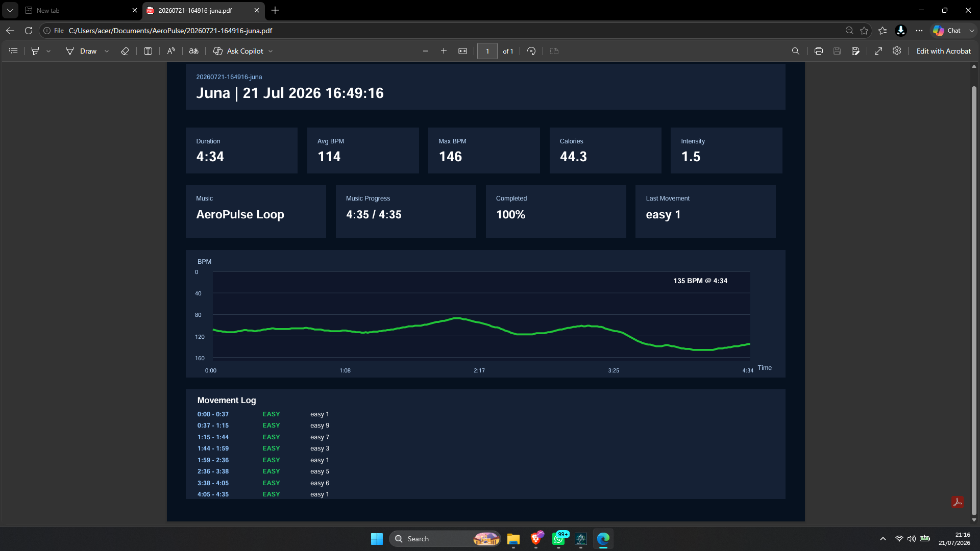Viewport: 980px width, 551px height.
Task: Expand the Highlight color dropdown
Action: pyautogui.click(x=48, y=51)
